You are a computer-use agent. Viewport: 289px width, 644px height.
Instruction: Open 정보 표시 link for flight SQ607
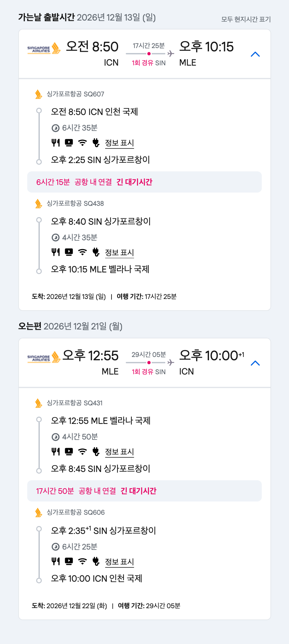(119, 143)
